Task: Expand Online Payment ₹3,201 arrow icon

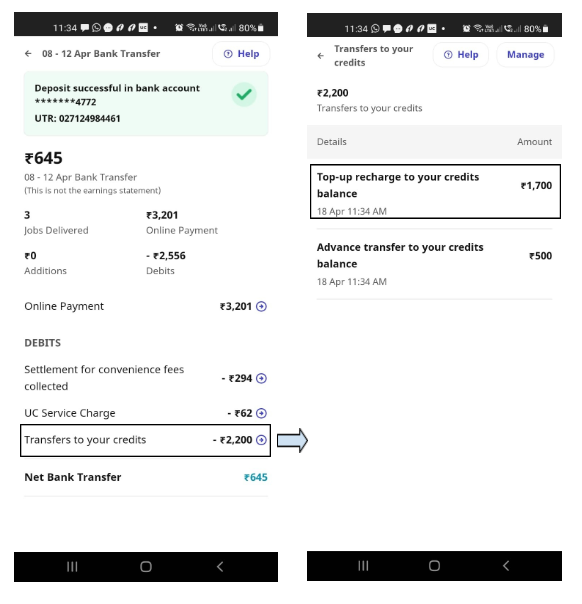Action: pos(261,307)
